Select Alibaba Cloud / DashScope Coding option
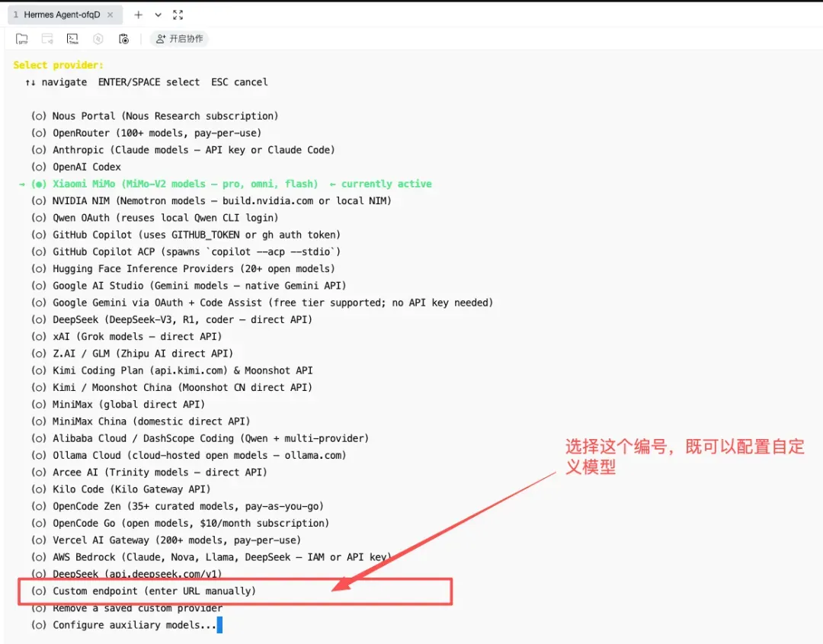823x644 pixels. (x=200, y=438)
